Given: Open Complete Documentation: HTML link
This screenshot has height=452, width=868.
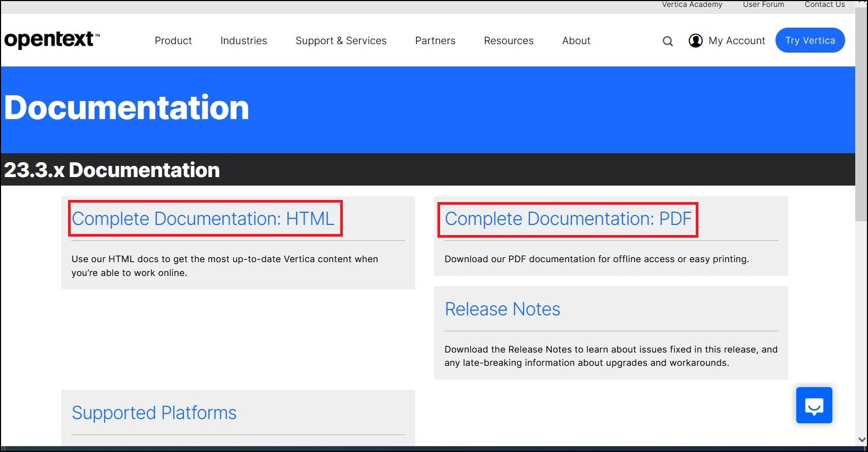Looking at the screenshot, I should pos(203,219).
